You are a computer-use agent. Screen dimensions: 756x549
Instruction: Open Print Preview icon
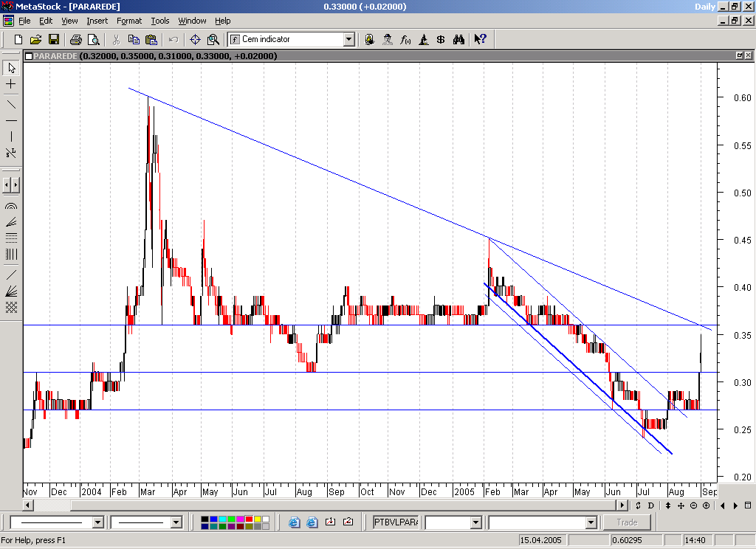(94, 40)
